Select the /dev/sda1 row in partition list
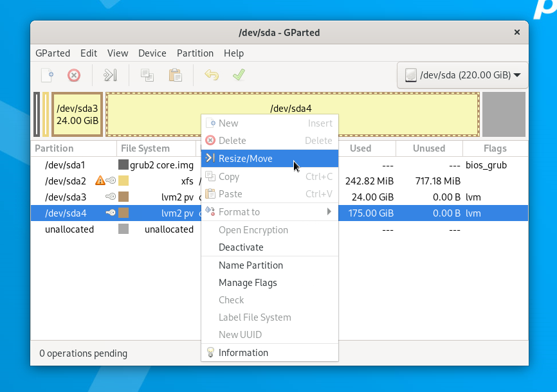 [69, 165]
